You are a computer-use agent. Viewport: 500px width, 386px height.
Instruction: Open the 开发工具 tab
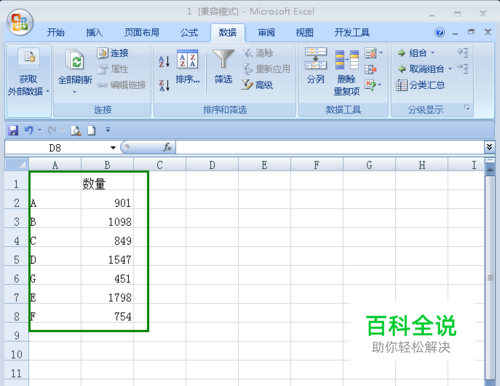coord(352,33)
